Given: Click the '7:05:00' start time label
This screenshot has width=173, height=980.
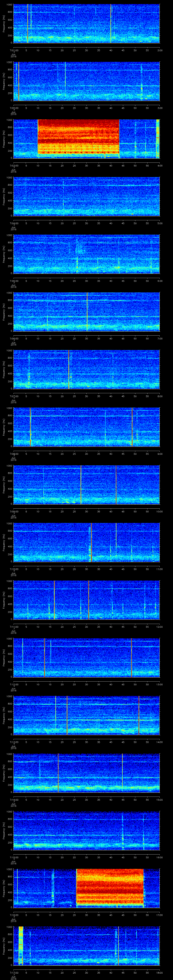Looking at the screenshot, I should point(14,281).
